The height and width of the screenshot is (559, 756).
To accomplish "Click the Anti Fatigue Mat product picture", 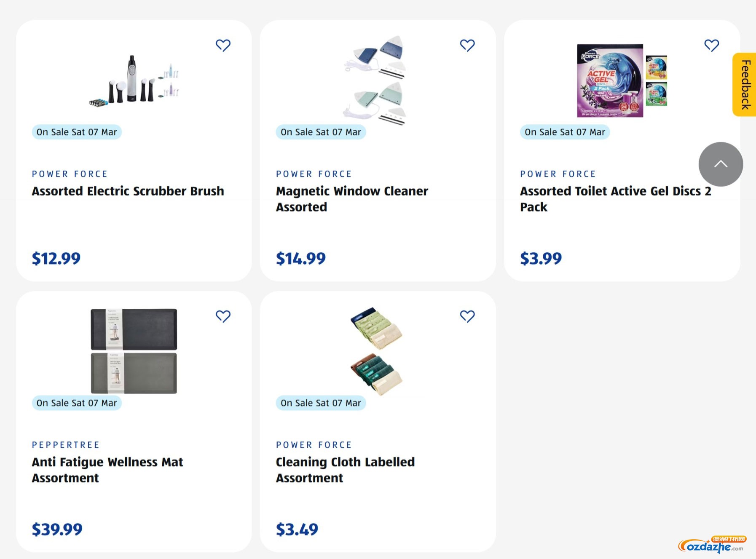I will (134, 350).
